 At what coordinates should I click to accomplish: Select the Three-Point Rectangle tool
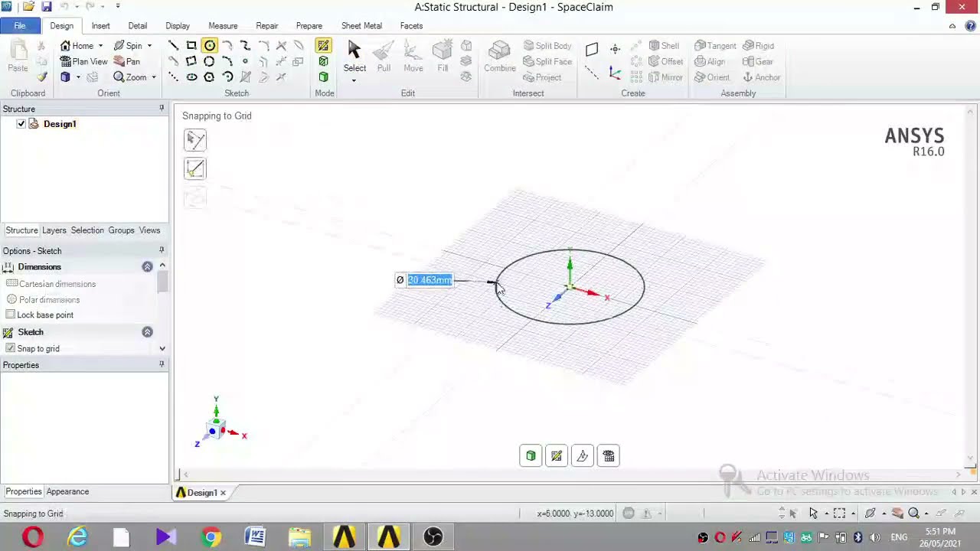pyautogui.click(x=191, y=62)
